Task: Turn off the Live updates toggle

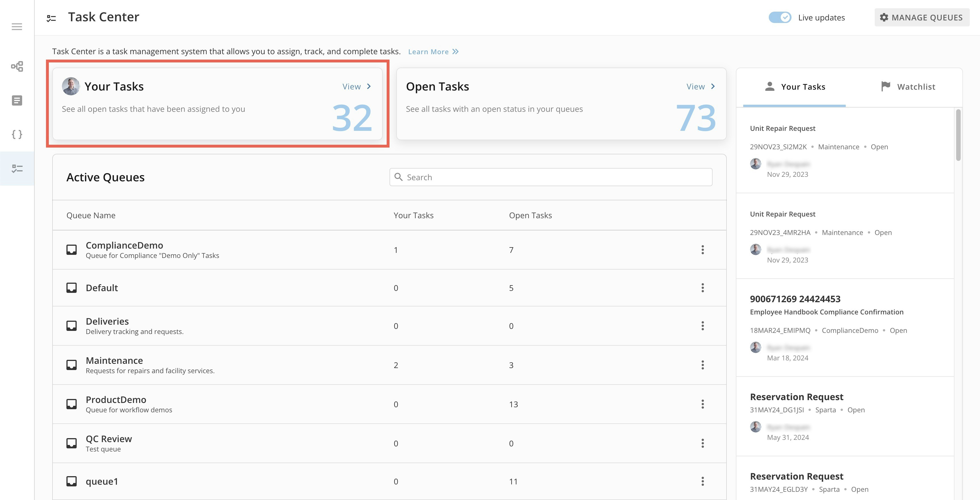Action: (x=780, y=18)
